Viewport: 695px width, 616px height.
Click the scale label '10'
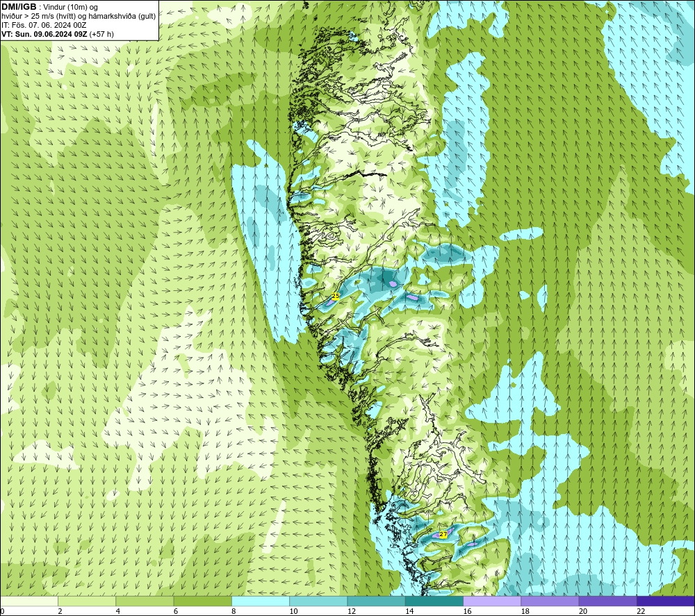pos(293,612)
